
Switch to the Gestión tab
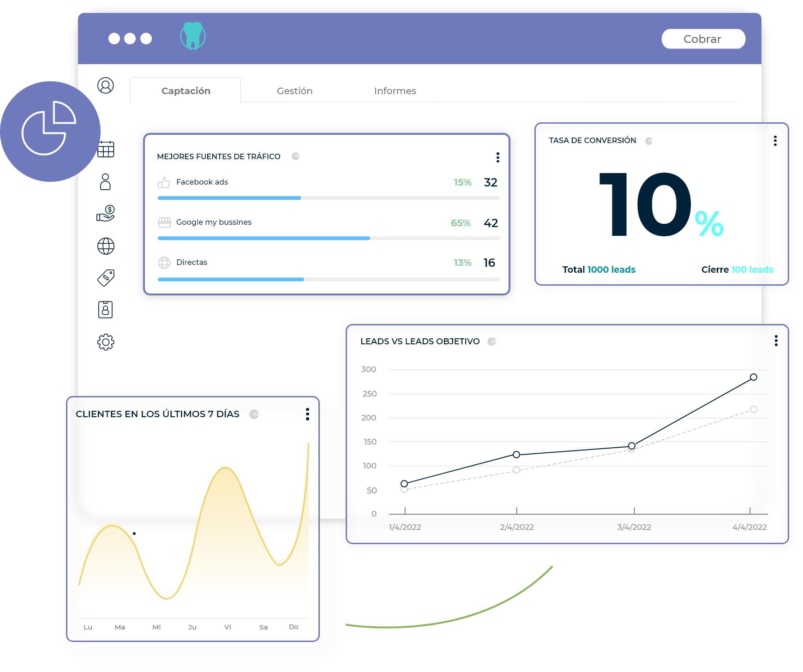click(x=294, y=91)
